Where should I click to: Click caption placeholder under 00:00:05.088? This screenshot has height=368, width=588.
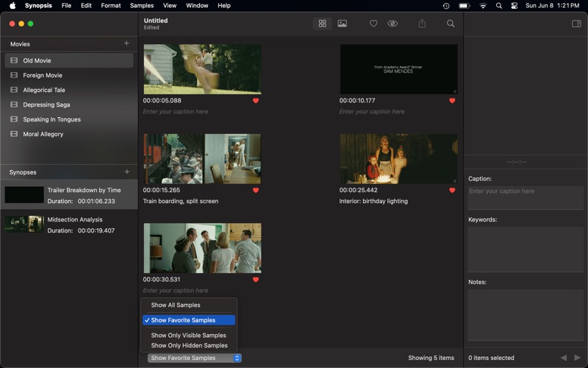point(176,112)
